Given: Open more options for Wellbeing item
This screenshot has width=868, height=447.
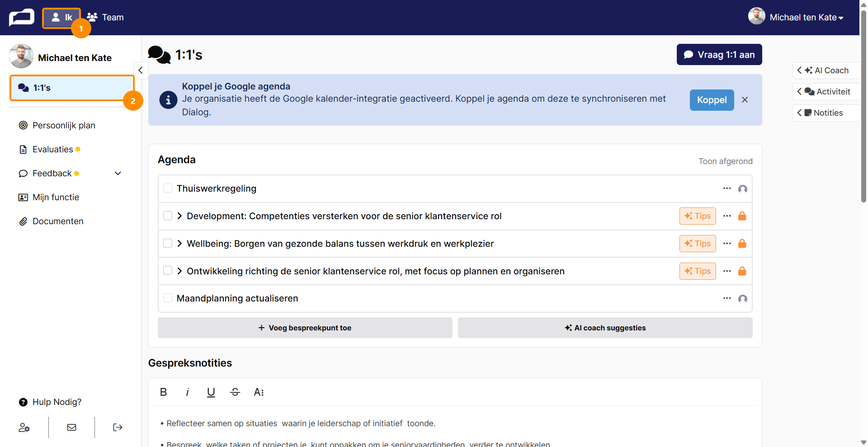Looking at the screenshot, I should 727,244.
